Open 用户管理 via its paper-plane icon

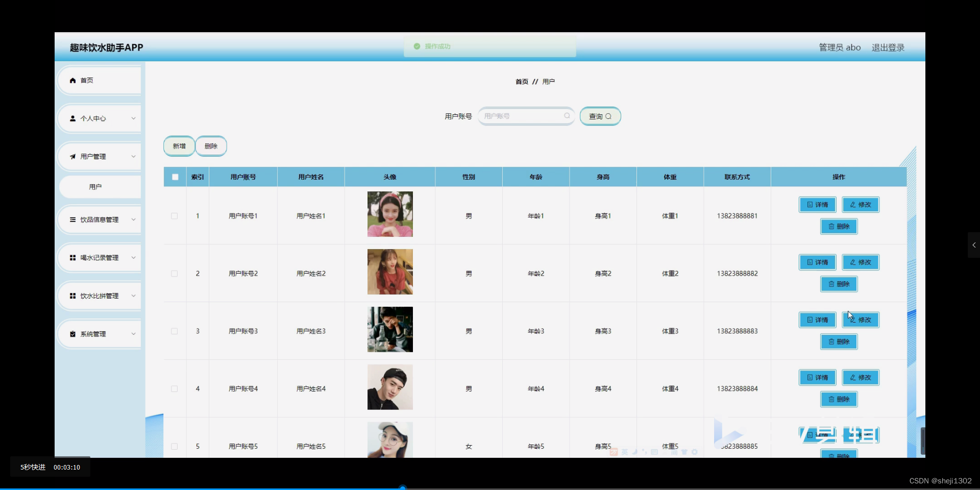tap(73, 156)
